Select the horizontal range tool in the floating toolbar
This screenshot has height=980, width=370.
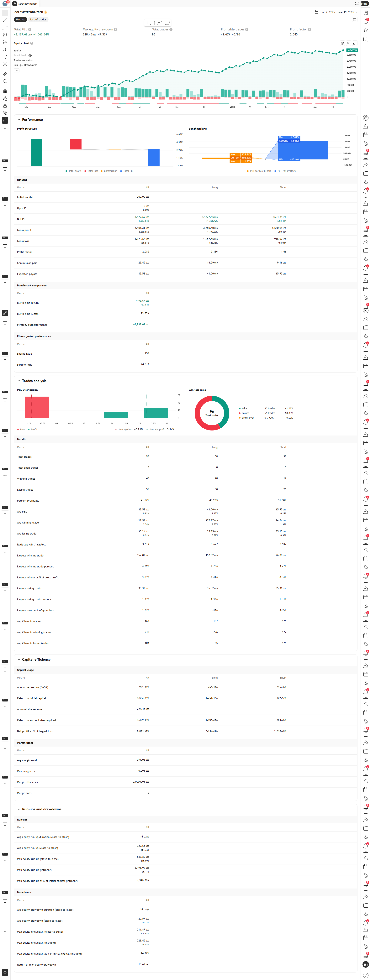(153, 23)
